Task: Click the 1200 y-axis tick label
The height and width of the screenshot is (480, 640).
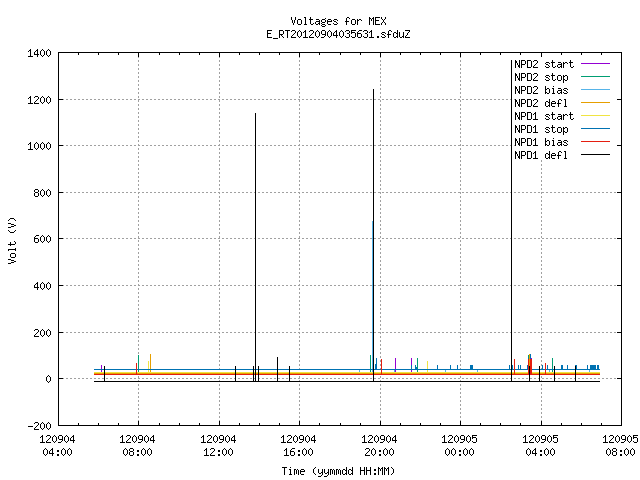Action: coord(39,100)
